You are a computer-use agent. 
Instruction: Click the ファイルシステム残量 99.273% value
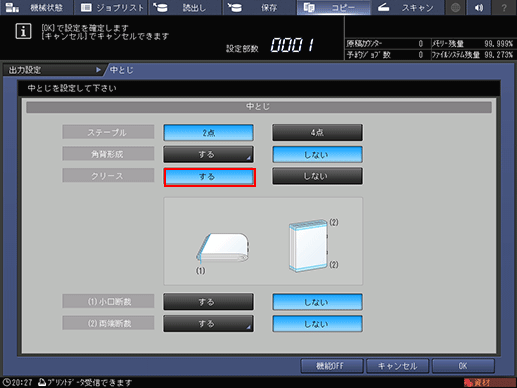coord(499,55)
